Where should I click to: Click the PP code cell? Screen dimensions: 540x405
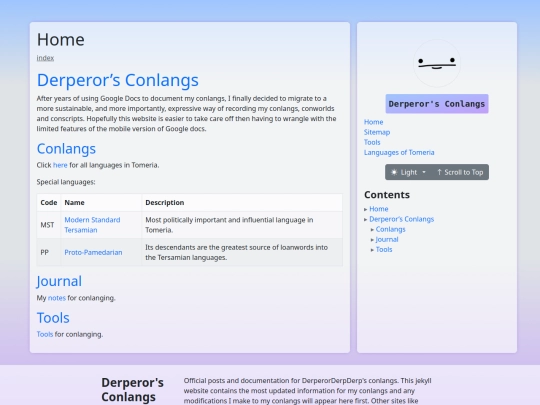[49, 252]
